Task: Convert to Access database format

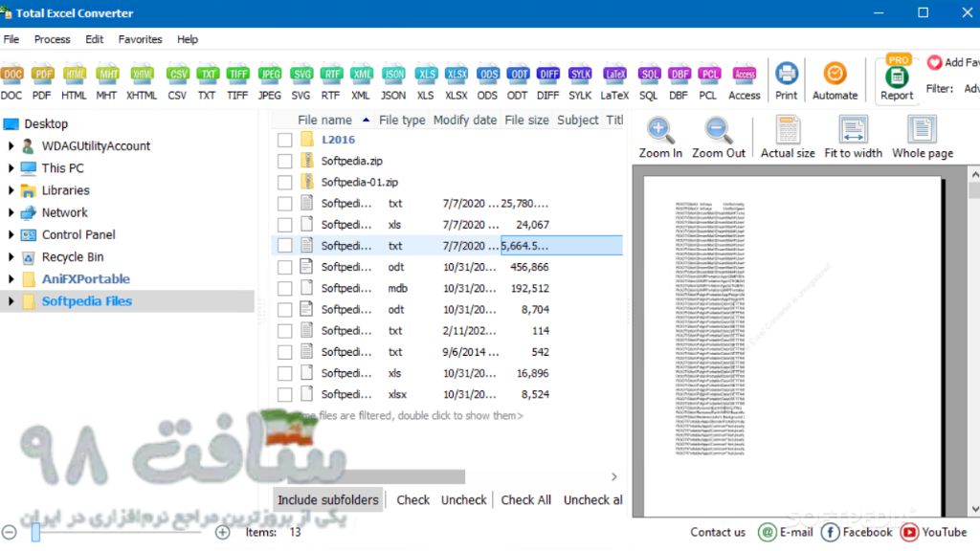Action: (745, 82)
